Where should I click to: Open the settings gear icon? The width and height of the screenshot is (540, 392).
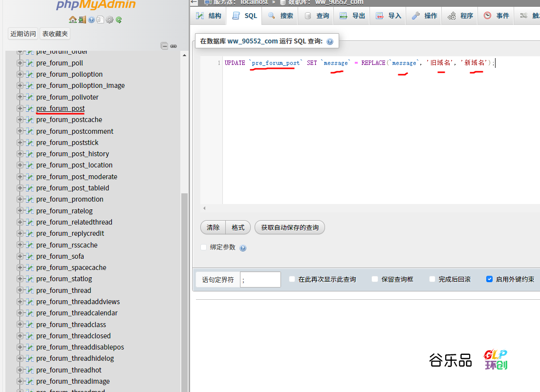click(109, 20)
